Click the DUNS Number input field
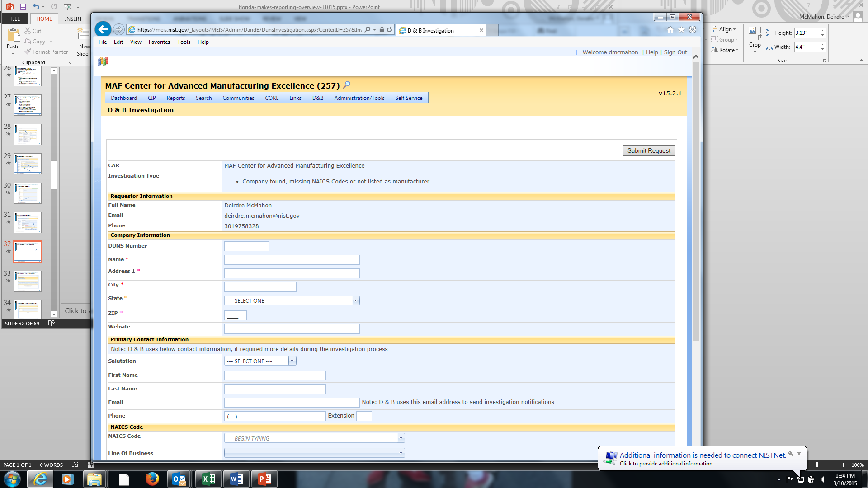This screenshot has width=868, height=488. (246, 246)
